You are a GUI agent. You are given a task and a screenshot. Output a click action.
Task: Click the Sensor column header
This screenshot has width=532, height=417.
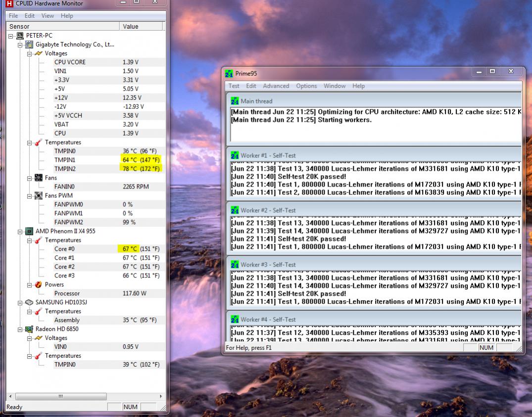click(63, 26)
